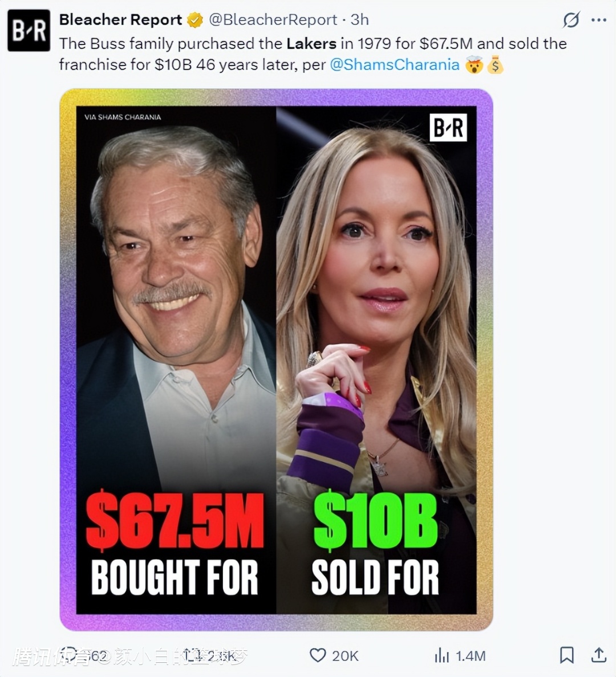Click the reply comment icon
The image size is (616, 677).
(70, 655)
